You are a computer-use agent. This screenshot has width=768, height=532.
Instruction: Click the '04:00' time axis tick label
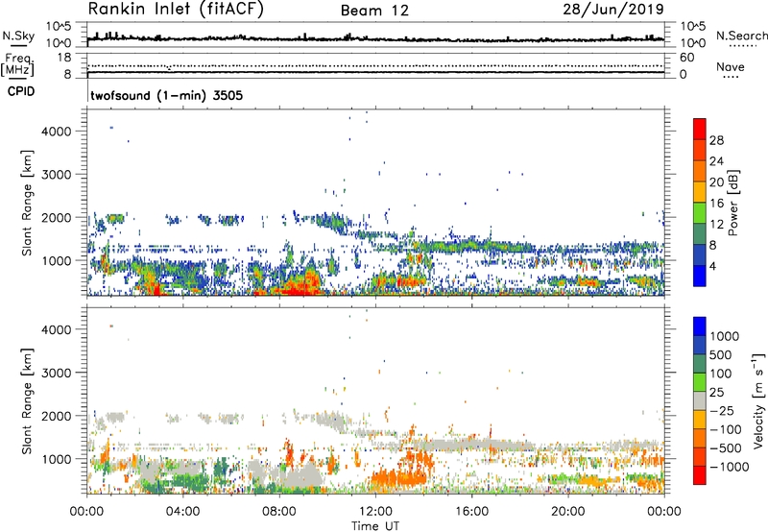click(182, 512)
